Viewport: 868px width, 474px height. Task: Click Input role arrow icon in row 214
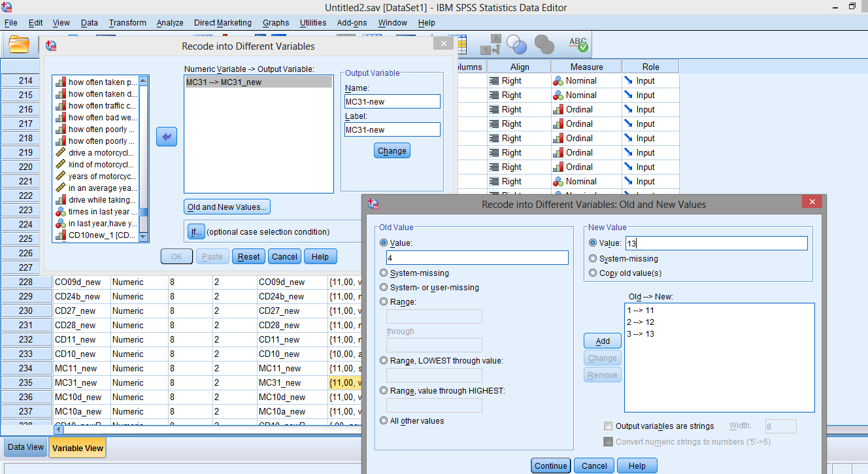[629, 81]
